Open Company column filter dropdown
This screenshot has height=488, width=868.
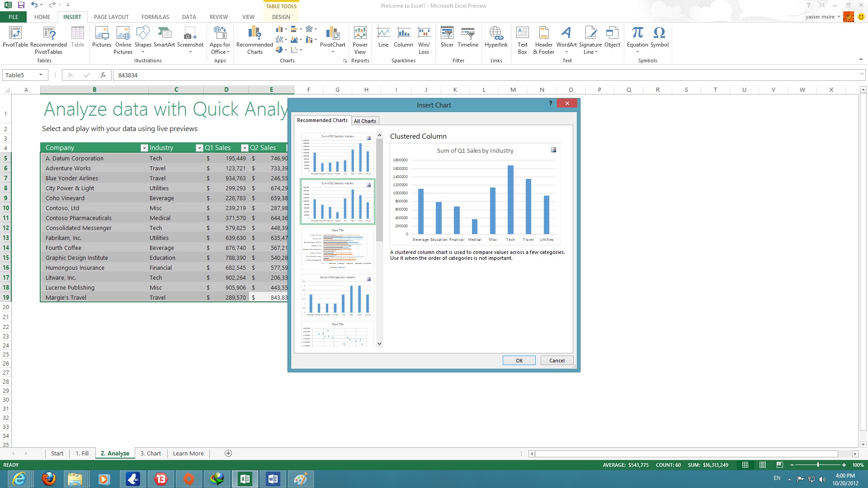(144, 148)
